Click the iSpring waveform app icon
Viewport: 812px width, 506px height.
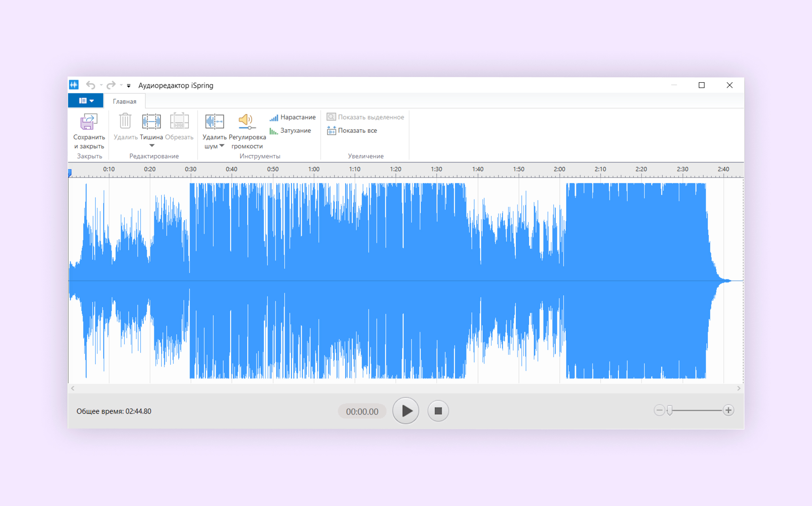click(74, 85)
